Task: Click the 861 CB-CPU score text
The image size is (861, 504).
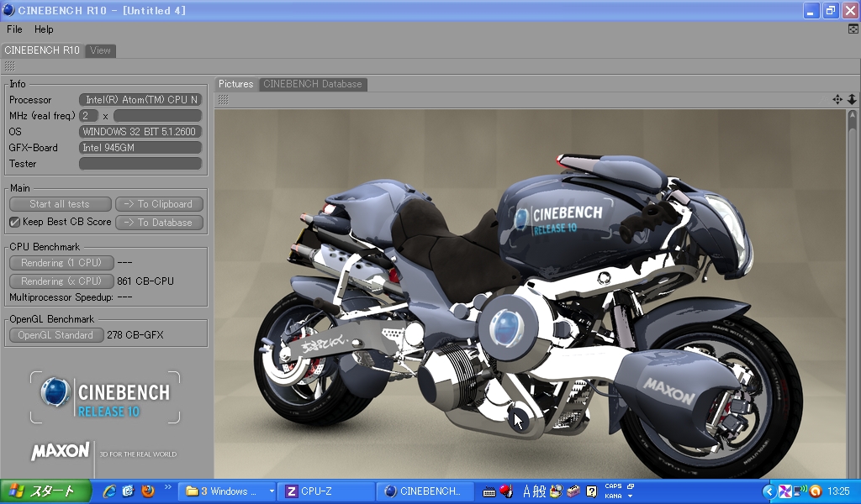Action: coord(145,281)
